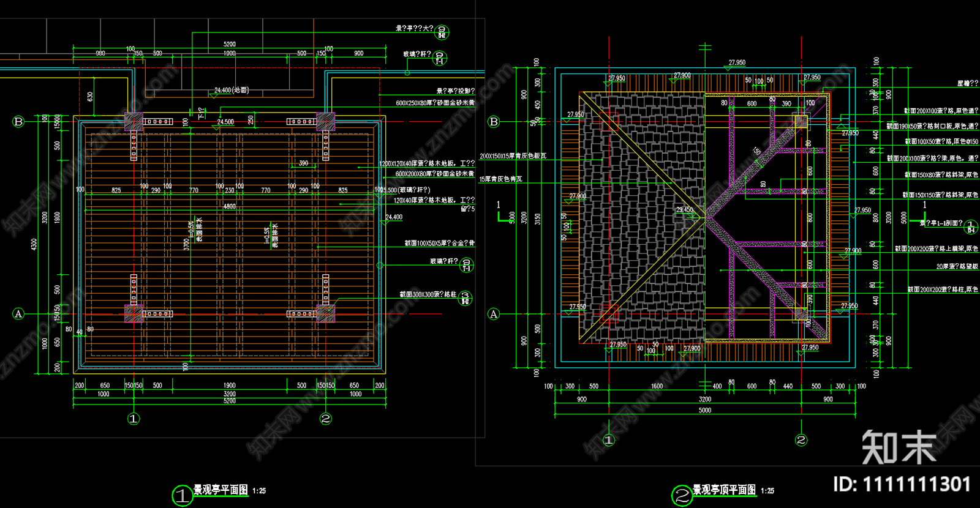Select note 15厚青灰色青瓦
This screenshot has width=980, height=508.
(501, 179)
